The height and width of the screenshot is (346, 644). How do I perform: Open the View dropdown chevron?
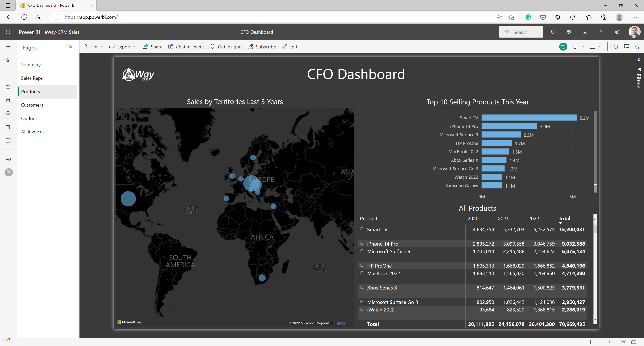click(600, 47)
